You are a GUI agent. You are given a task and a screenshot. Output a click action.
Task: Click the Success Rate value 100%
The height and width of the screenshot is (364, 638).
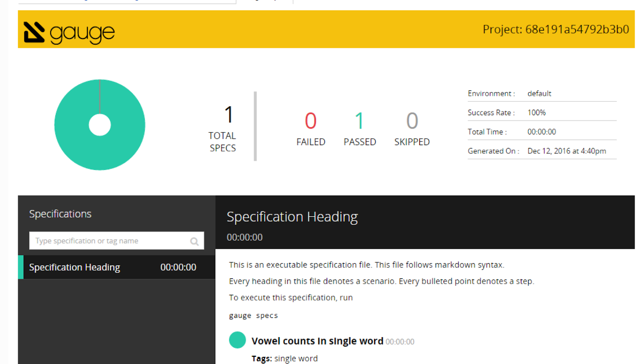click(x=536, y=113)
